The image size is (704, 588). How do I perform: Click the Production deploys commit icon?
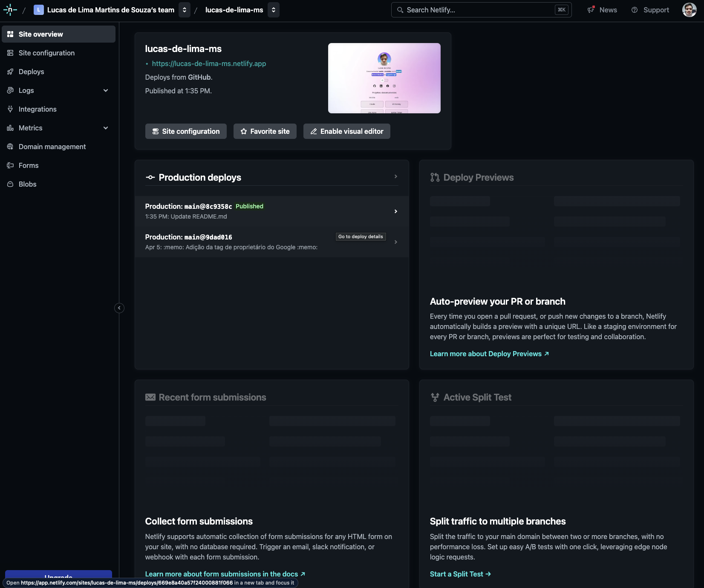(150, 177)
